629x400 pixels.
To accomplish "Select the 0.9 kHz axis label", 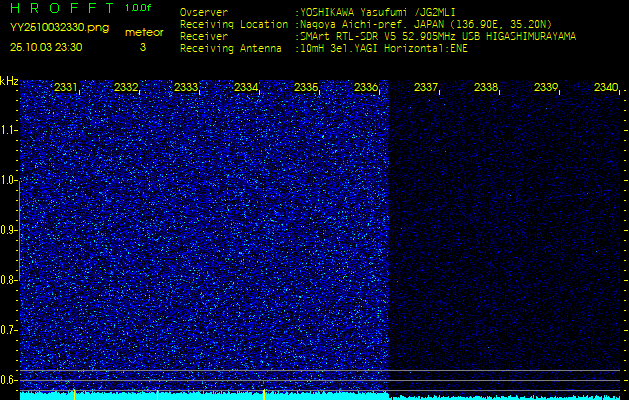I will click(8, 230).
